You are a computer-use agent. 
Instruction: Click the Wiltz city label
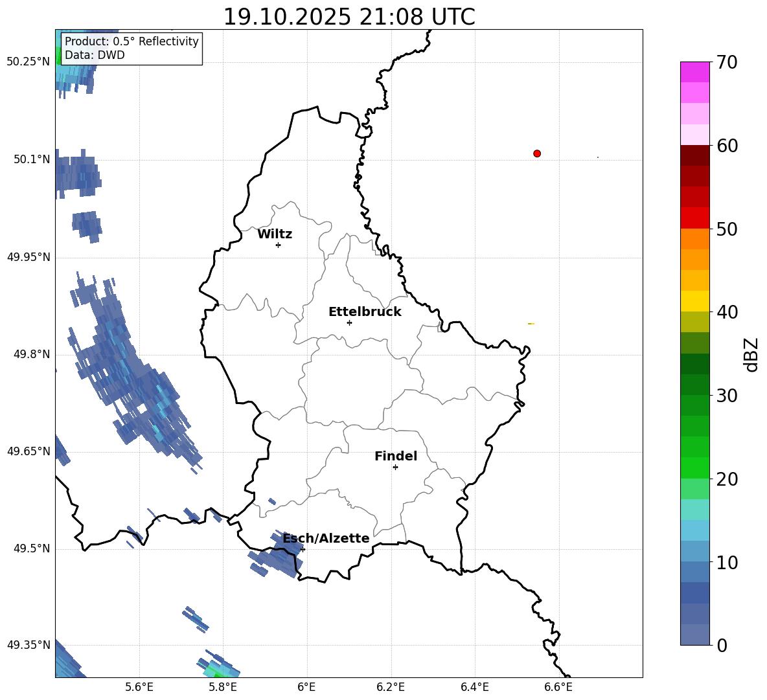(275, 234)
